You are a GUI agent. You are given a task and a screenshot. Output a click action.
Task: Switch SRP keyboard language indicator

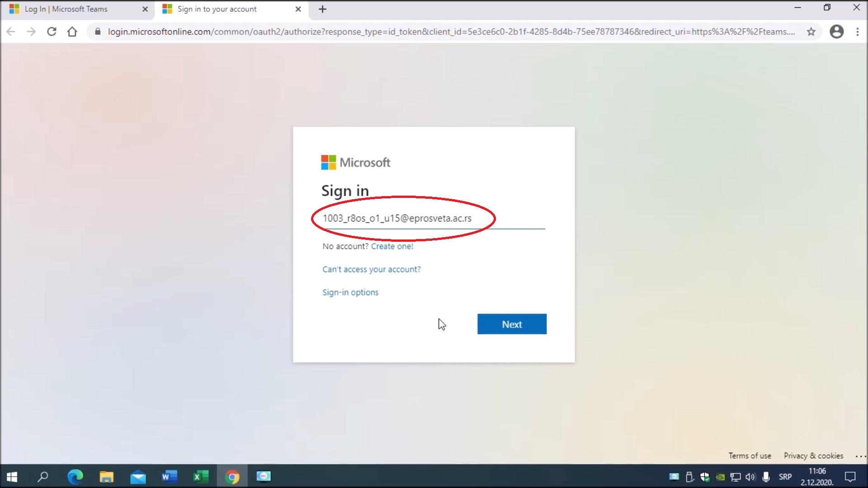click(785, 477)
